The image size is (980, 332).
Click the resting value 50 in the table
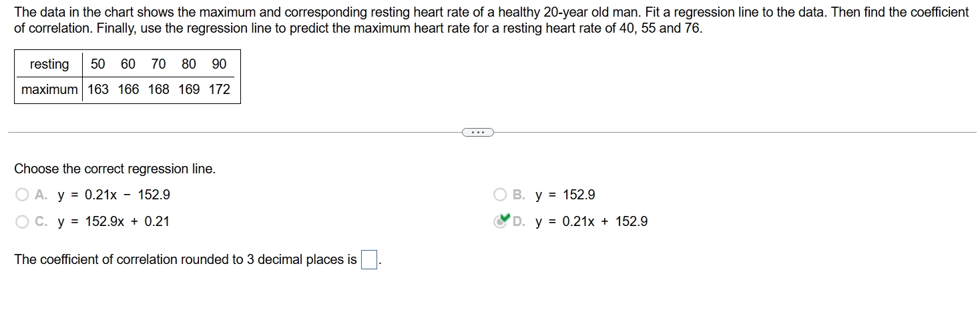click(x=98, y=64)
